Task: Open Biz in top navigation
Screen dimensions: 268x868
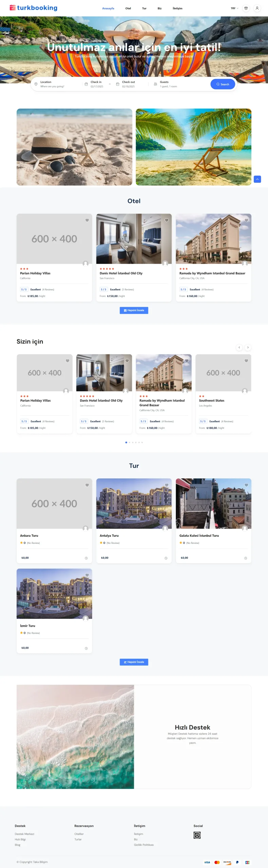Action: coord(160,8)
